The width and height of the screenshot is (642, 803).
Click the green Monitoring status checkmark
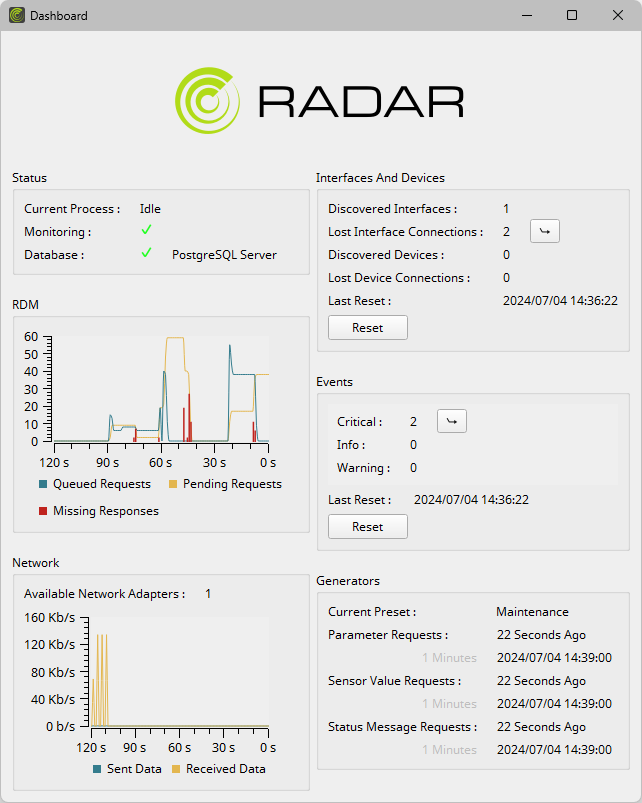[146, 230]
